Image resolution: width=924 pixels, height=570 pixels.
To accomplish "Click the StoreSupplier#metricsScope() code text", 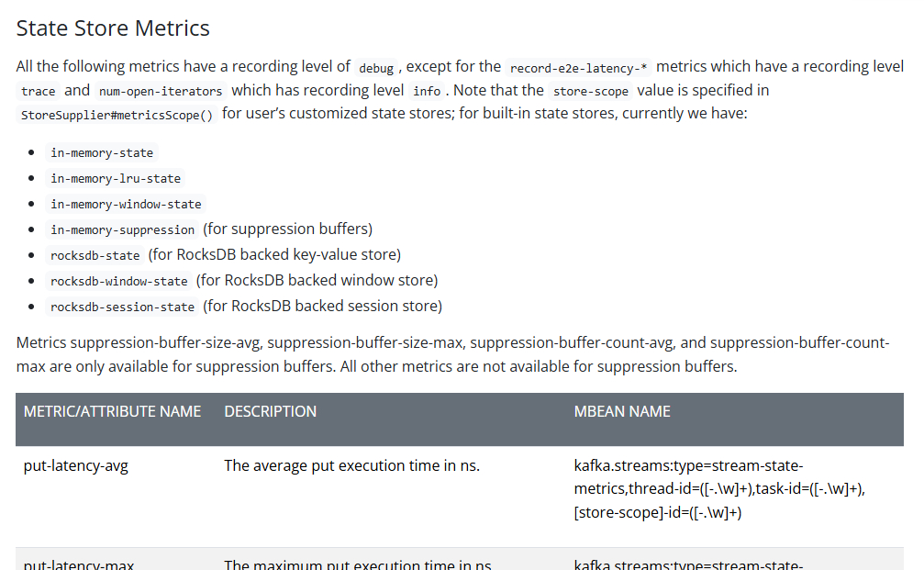I will [117, 116].
